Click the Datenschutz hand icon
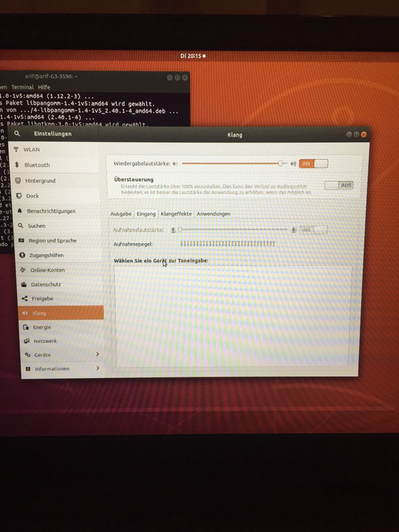Image resolution: width=399 pixels, height=532 pixels. (24, 284)
